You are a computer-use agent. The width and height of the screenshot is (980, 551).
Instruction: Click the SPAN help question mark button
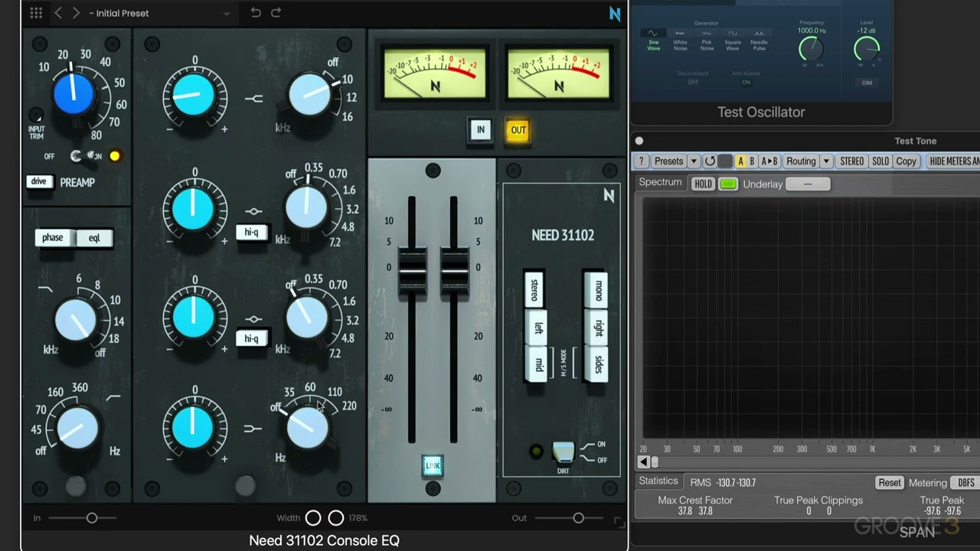642,161
